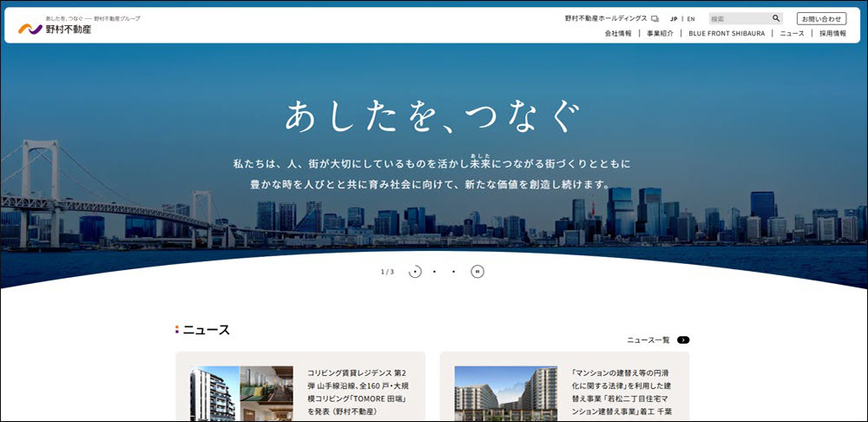
Task: Open the 会社情報 menu
Action: (x=618, y=33)
